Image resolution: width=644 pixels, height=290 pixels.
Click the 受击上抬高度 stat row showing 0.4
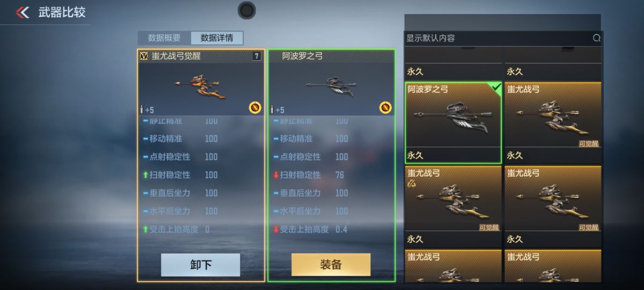[x=331, y=229]
